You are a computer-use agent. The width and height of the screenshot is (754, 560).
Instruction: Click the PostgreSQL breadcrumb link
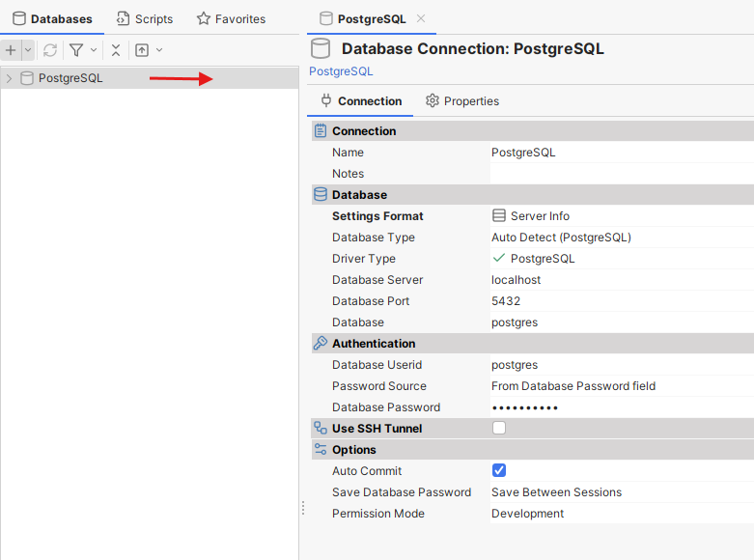(x=341, y=71)
